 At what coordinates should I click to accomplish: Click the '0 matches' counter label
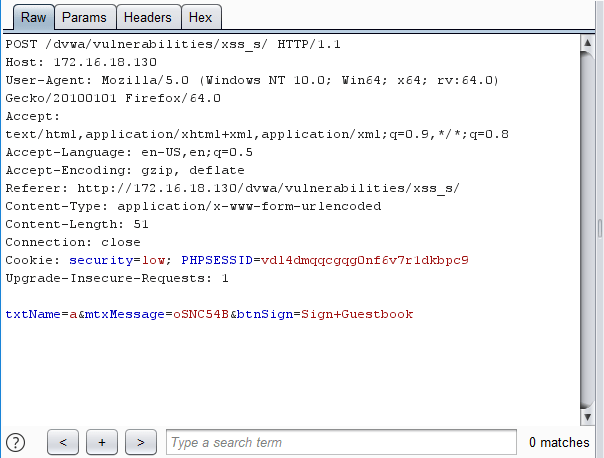(559, 442)
